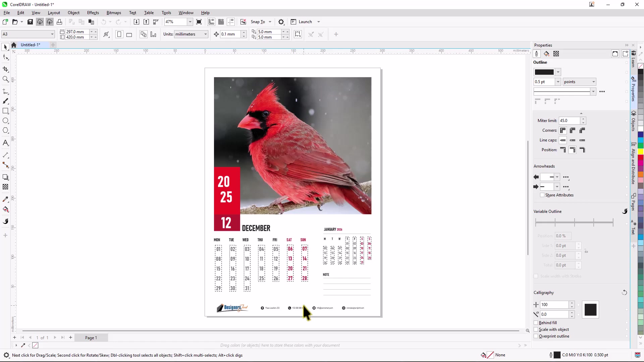Select the Interactive Fill tool
Image resolution: width=644 pixels, height=362 pixels.
(5, 209)
